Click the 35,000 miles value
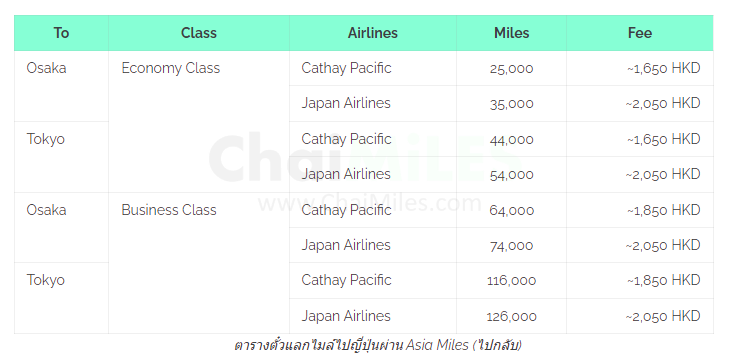The height and width of the screenshot is (362, 732). [x=511, y=104]
